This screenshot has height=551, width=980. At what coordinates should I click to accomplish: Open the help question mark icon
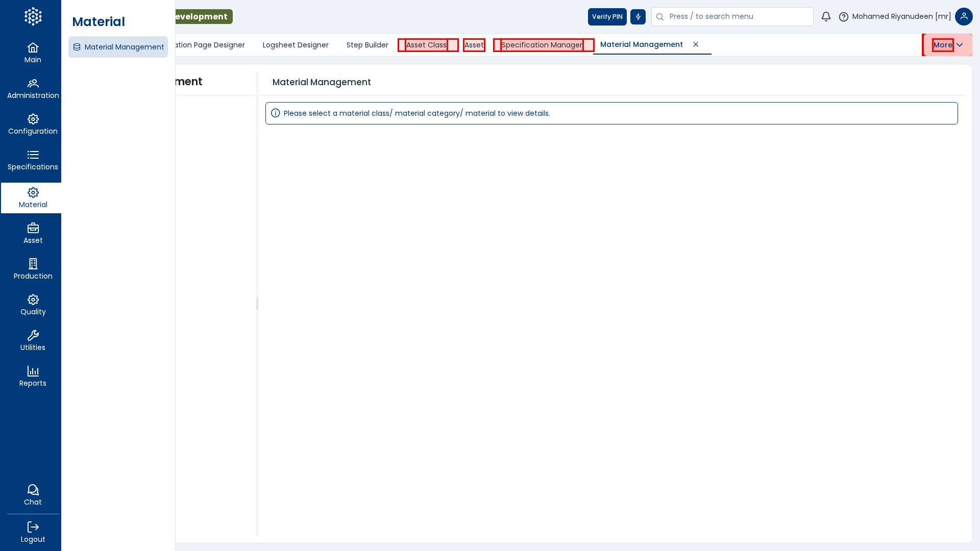pos(844,17)
